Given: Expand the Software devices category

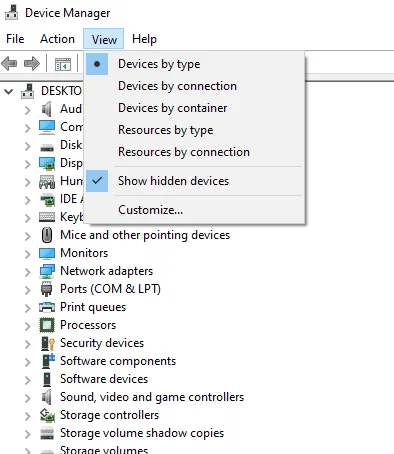Looking at the screenshot, I should click(28, 380).
